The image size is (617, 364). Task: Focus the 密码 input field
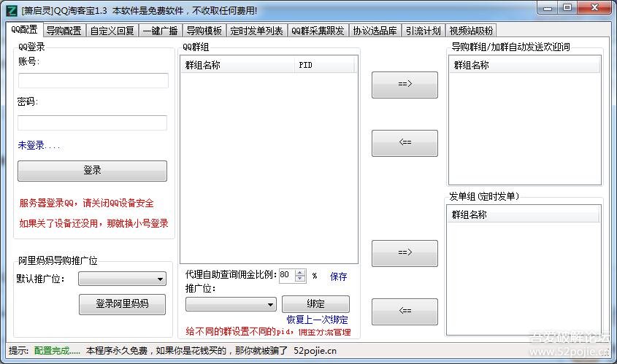(x=93, y=123)
